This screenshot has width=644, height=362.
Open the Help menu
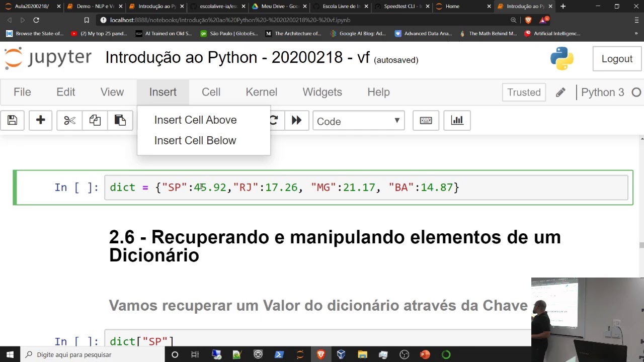(x=378, y=92)
